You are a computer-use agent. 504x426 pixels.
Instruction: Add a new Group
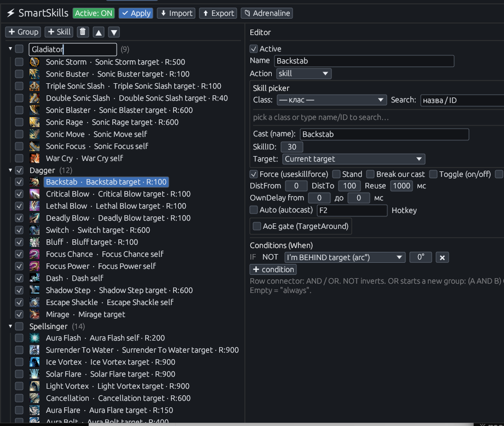pyautogui.click(x=23, y=32)
